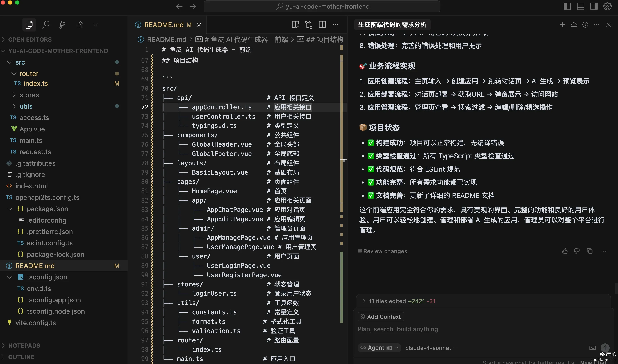
Task: Expand the 11 files edited summary
Action: tap(483, 301)
